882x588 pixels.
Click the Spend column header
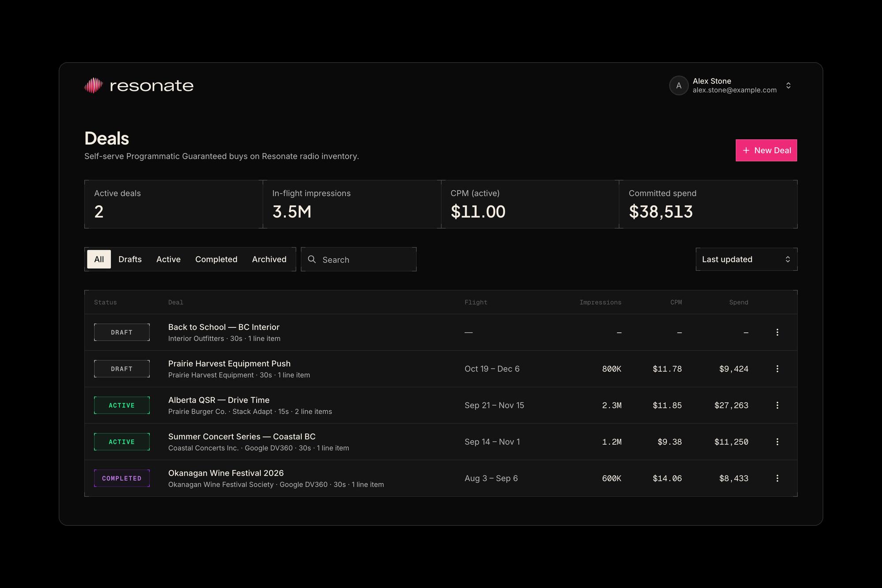(x=739, y=302)
